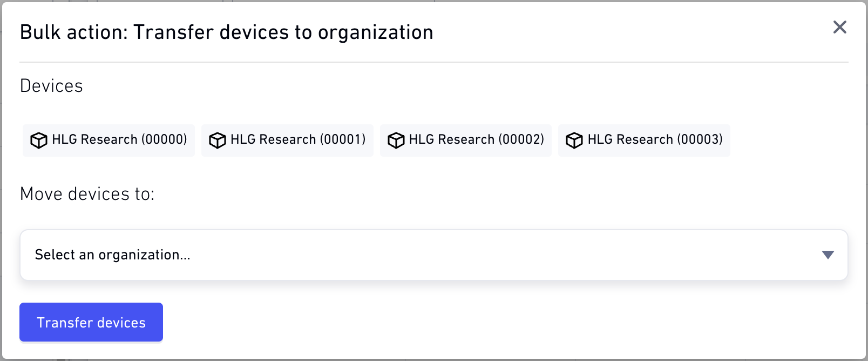Click the divider line below the dialog title
Viewport: 868px width, 361px height.
[434, 62]
